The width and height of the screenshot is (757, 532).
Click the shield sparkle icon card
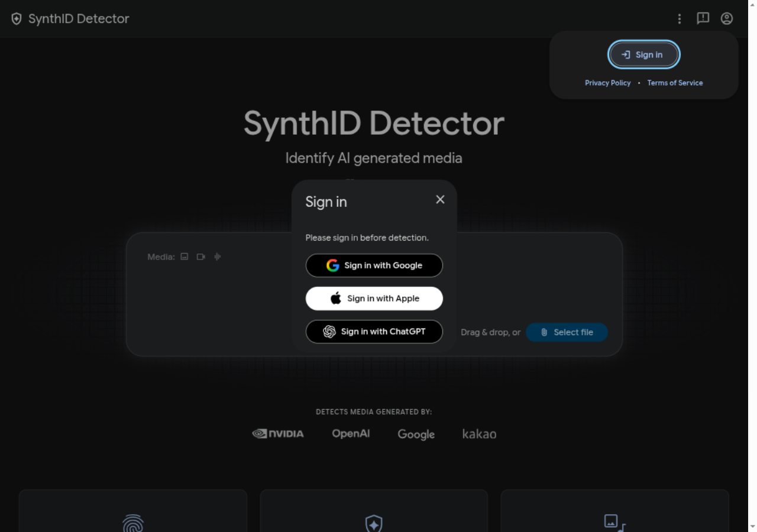tap(374, 511)
